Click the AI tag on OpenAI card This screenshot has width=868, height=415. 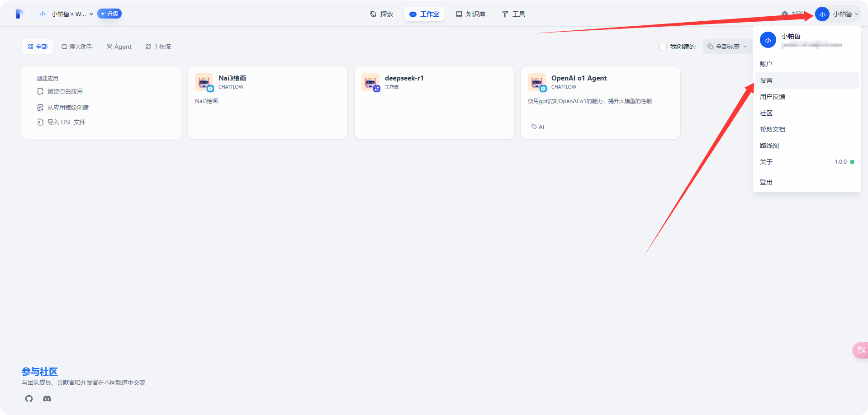click(538, 127)
